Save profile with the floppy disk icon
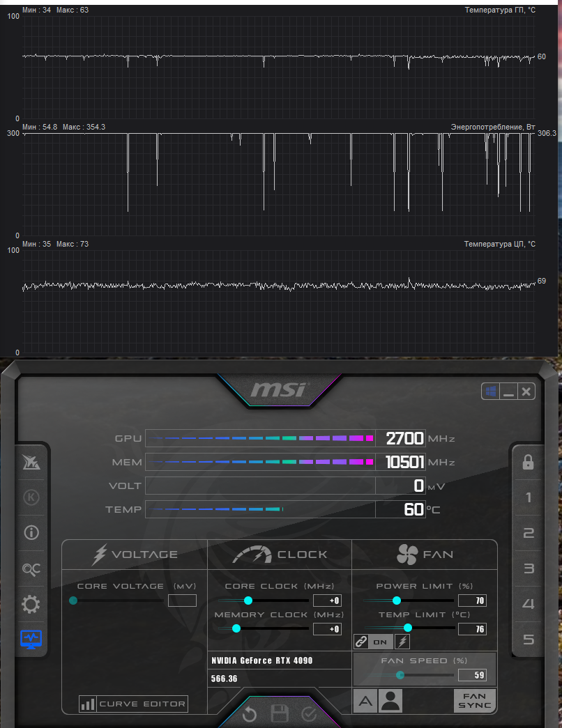 point(280,714)
